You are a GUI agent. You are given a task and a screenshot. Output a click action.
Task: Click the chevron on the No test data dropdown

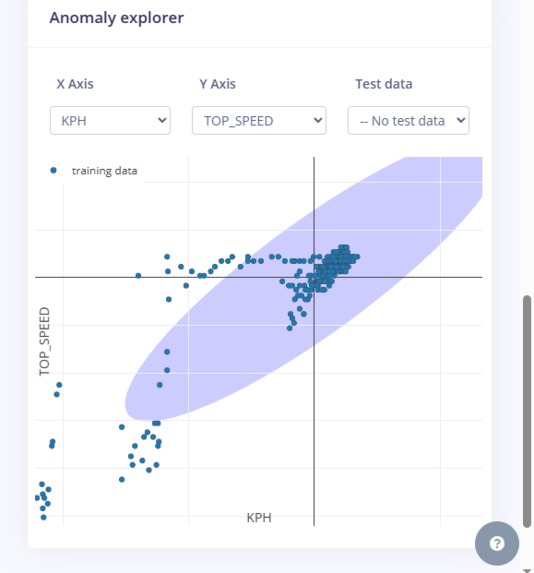[461, 120]
